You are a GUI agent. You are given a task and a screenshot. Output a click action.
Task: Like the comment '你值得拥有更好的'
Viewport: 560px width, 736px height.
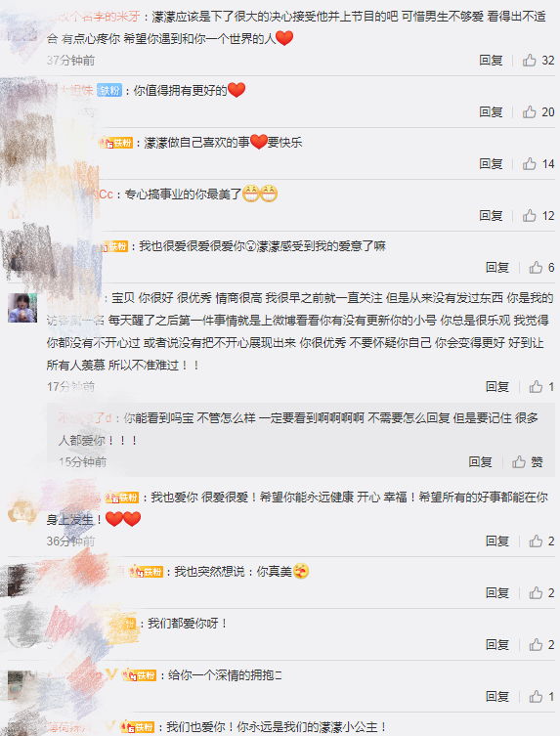tap(538, 111)
